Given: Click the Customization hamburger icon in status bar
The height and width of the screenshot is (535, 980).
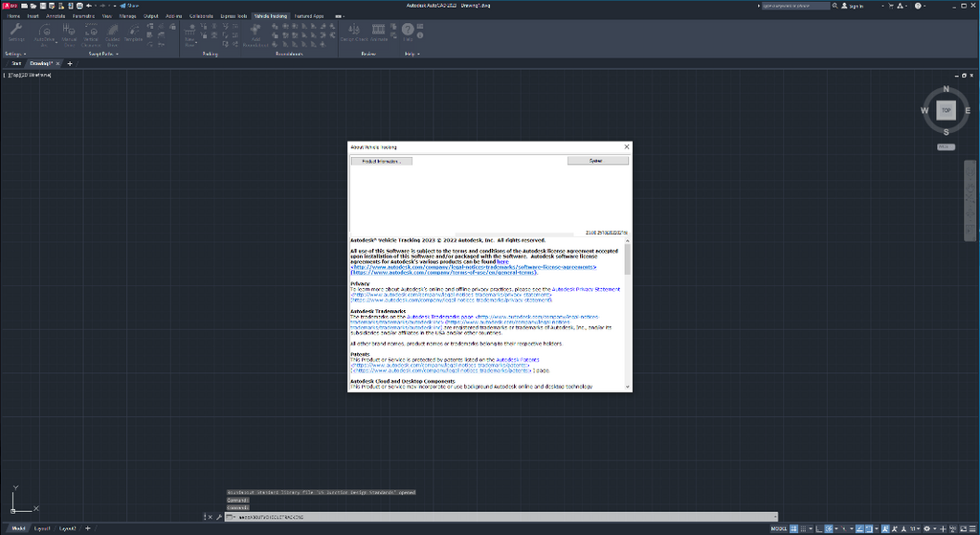Looking at the screenshot, I should [972, 528].
